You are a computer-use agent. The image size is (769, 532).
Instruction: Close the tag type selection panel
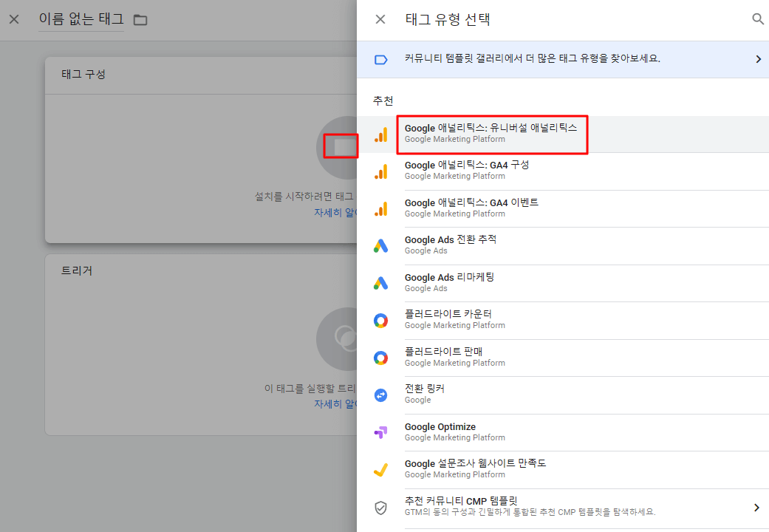click(x=380, y=19)
